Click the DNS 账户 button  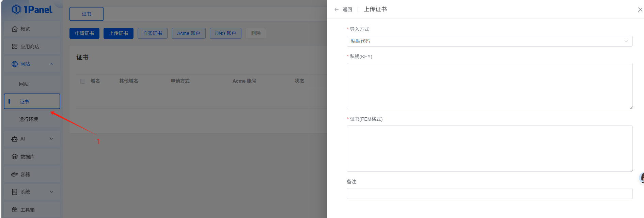click(x=225, y=33)
